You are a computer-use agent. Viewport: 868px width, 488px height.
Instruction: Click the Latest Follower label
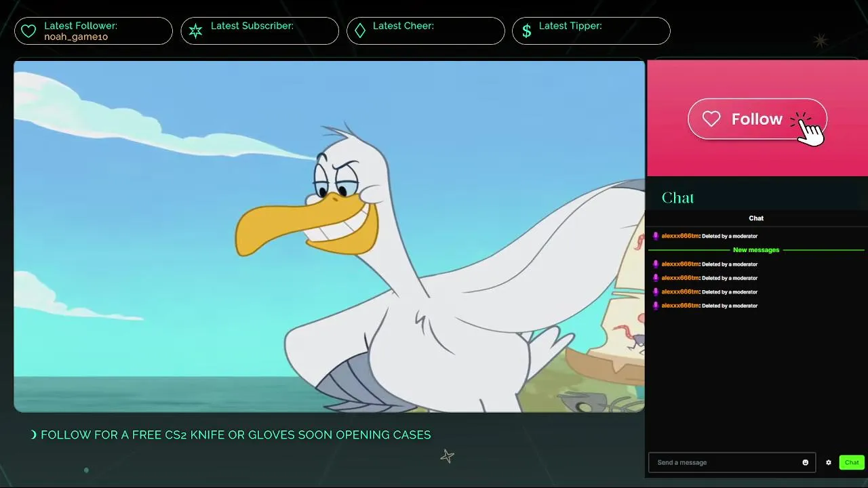tap(81, 26)
